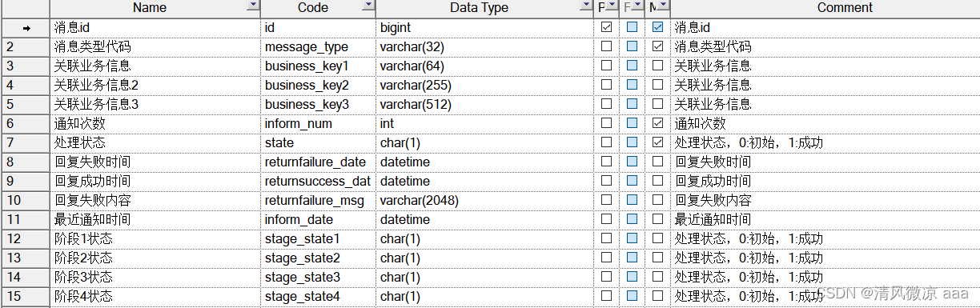Click the Data Type cell varchar(512)

(x=485, y=104)
